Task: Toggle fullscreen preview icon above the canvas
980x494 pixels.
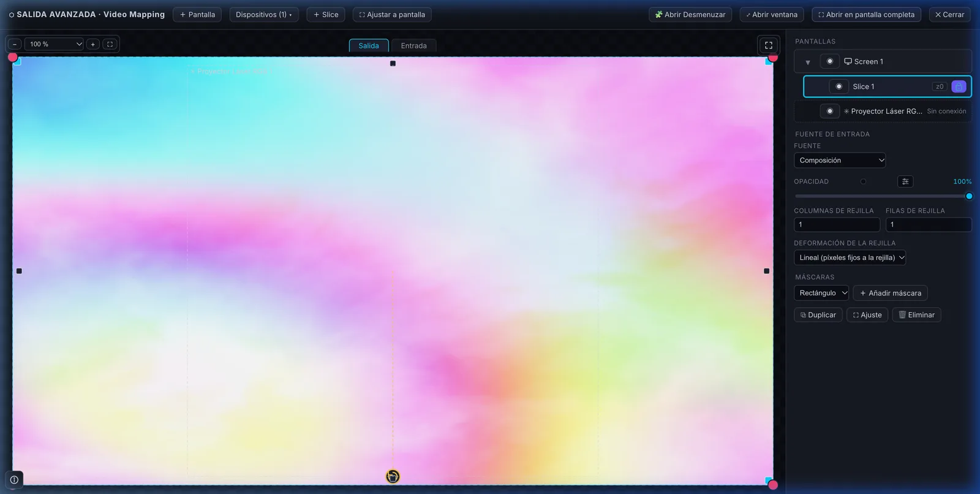Action: coord(769,45)
